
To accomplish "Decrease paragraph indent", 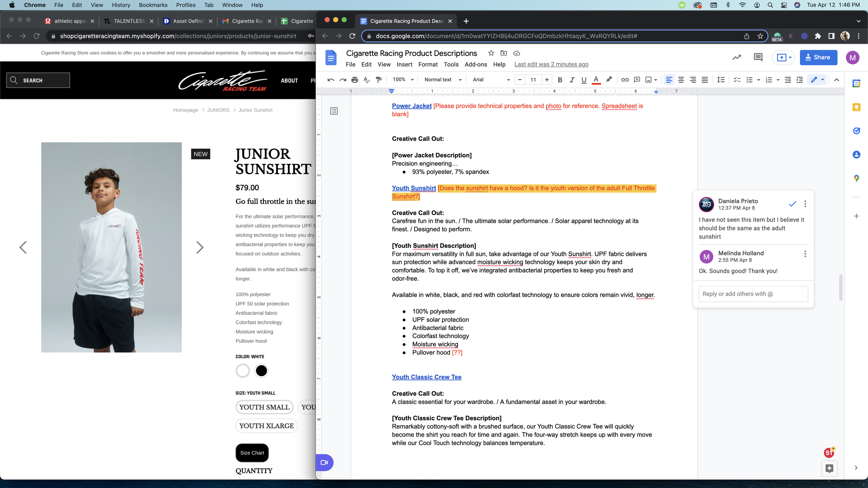I will click(x=788, y=80).
